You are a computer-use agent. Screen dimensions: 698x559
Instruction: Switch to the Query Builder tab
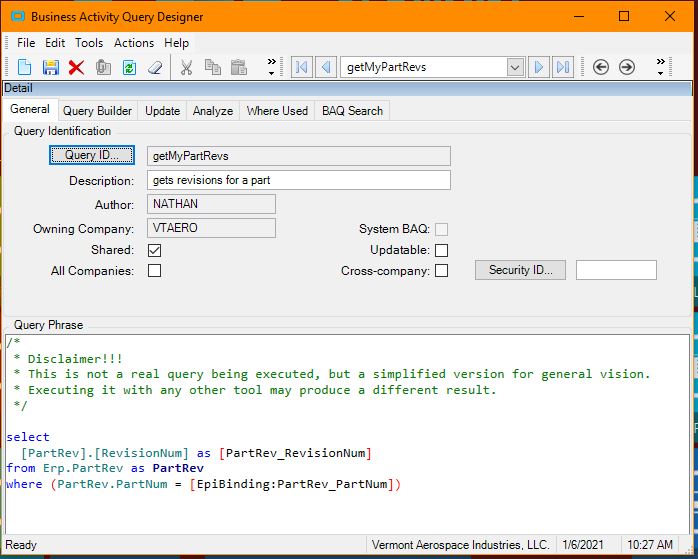97,111
